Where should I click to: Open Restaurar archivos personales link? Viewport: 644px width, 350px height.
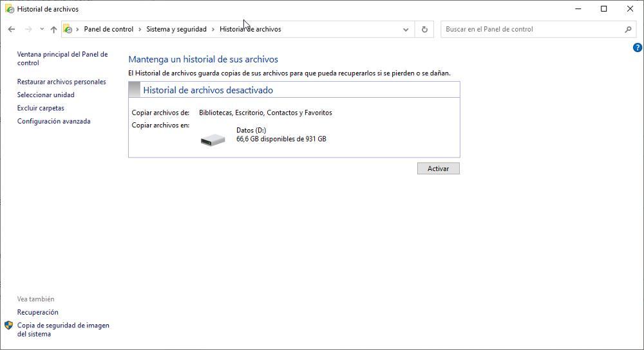61,82
